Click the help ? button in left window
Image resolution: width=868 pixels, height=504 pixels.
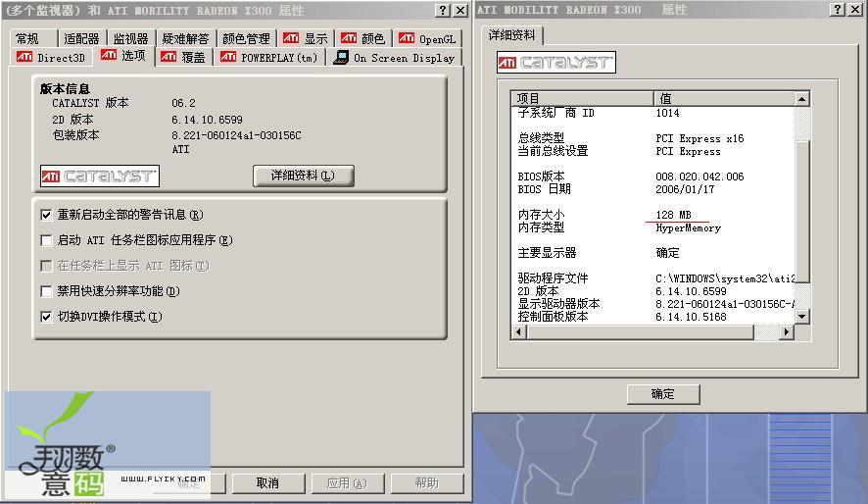pos(442,11)
